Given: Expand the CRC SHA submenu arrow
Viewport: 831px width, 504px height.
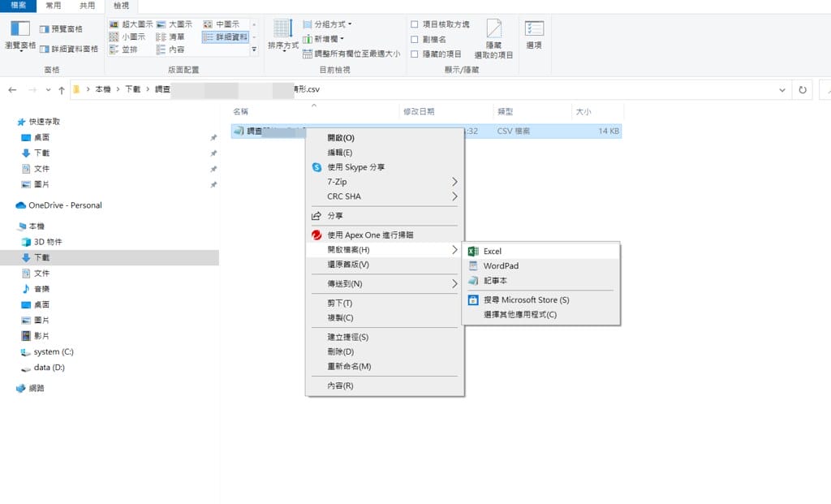Looking at the screenshot, I should pos(454,196).
